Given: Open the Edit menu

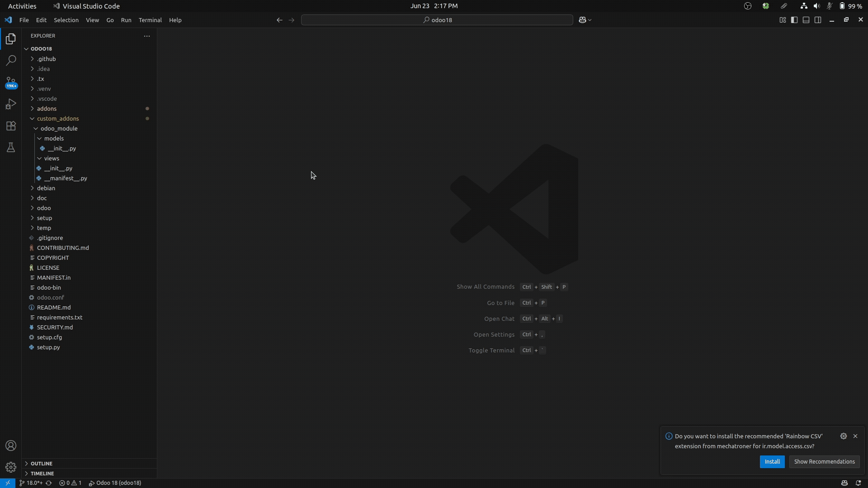Looking at the screenshot, I should [x=41, y=20].
